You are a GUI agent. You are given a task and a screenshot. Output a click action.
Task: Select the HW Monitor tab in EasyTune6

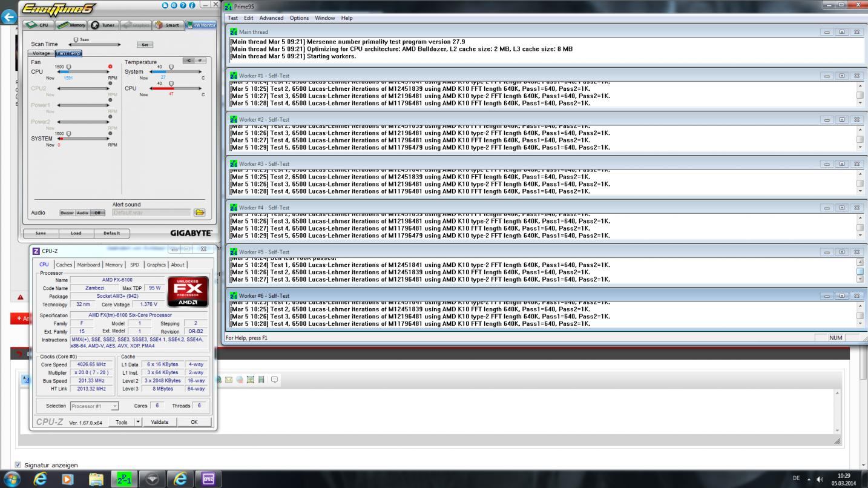click(x=201, y=25)
